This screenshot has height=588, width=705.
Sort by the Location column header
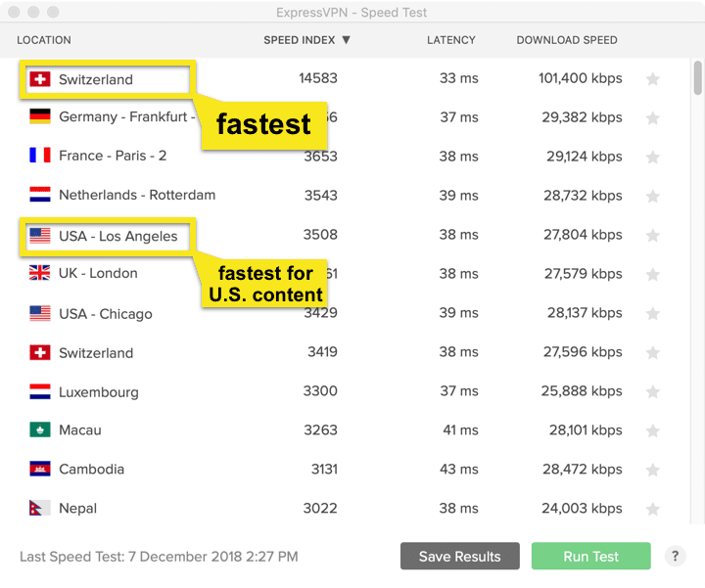[x=44, y=40]
